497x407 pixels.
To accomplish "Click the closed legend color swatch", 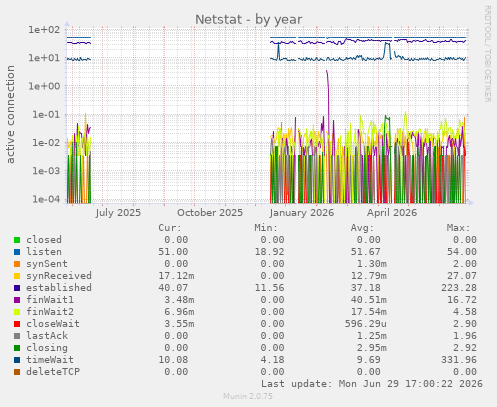I will 17,240.
